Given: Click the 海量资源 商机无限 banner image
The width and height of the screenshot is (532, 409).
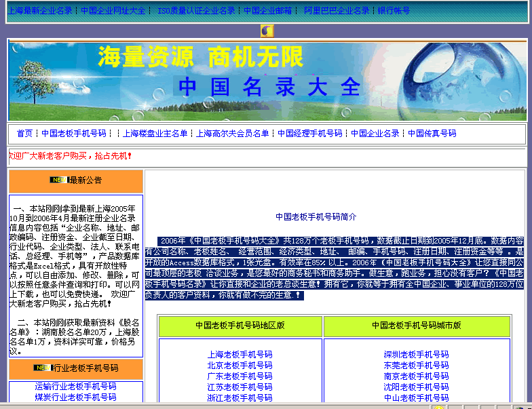Looking at the screenshot, I should pos(267,81).
